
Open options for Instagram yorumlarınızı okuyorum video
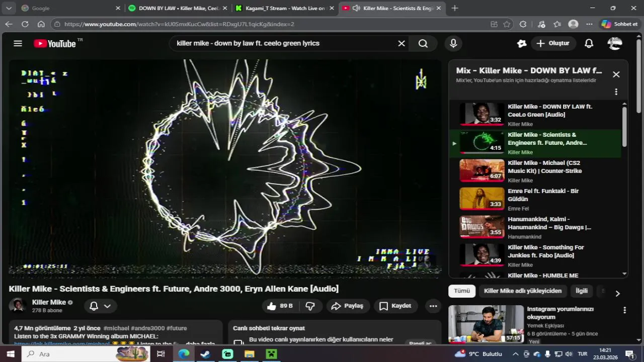624,310
